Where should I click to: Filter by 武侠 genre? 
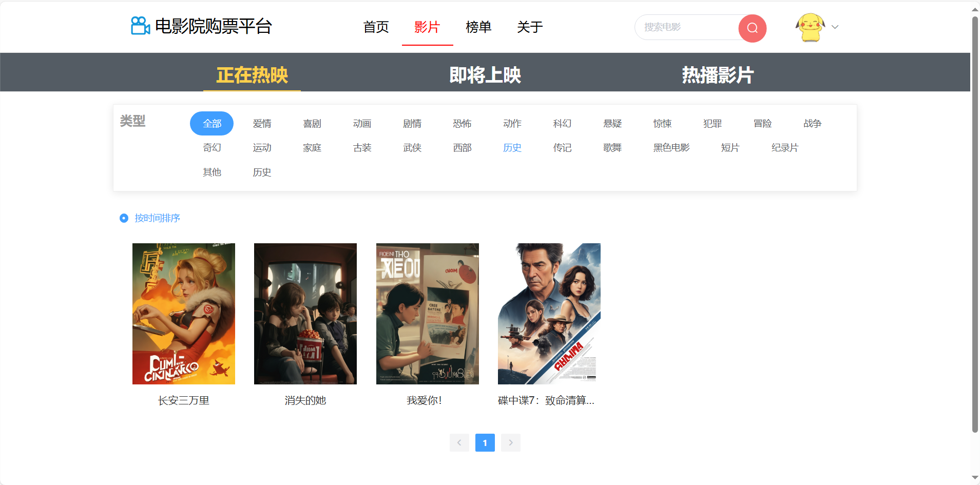pos(412,148)
